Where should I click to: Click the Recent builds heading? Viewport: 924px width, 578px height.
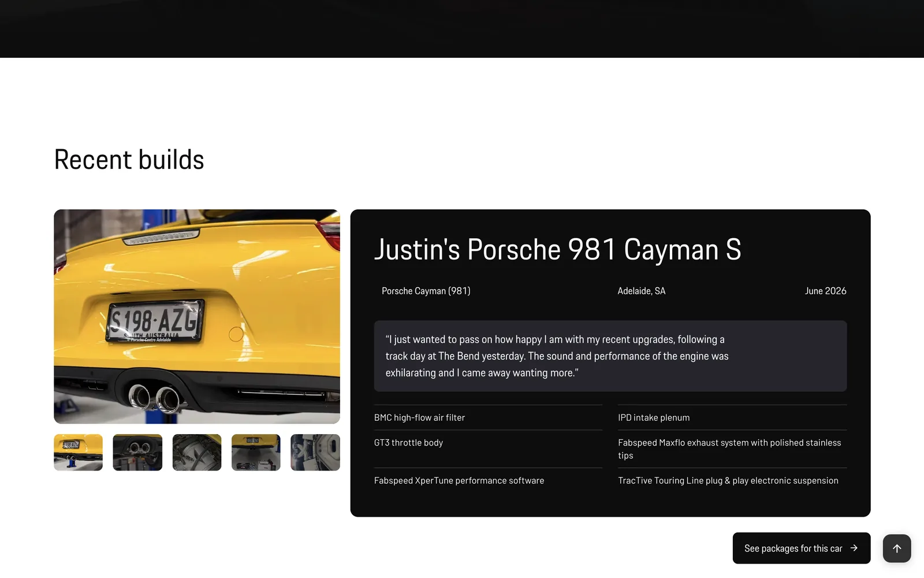point(129,160)
